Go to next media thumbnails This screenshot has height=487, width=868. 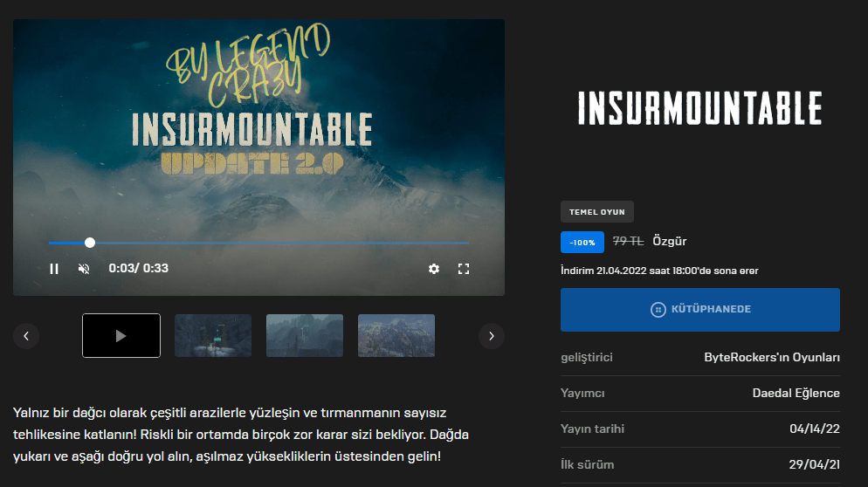(492, 336)
